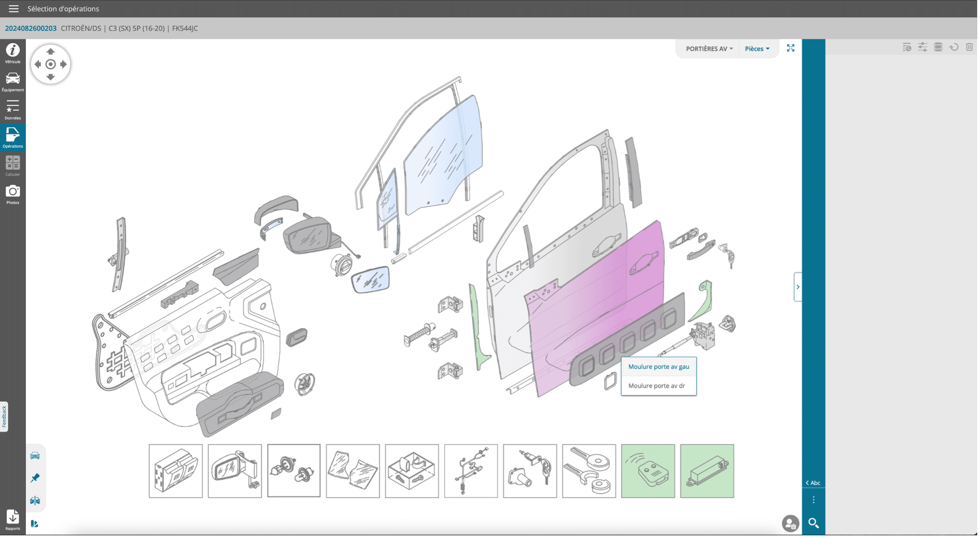Image resolution: width=980 pixels, height=538 pixels.
Task: Pan the diagram up with arrow
Action: point(51,52)
